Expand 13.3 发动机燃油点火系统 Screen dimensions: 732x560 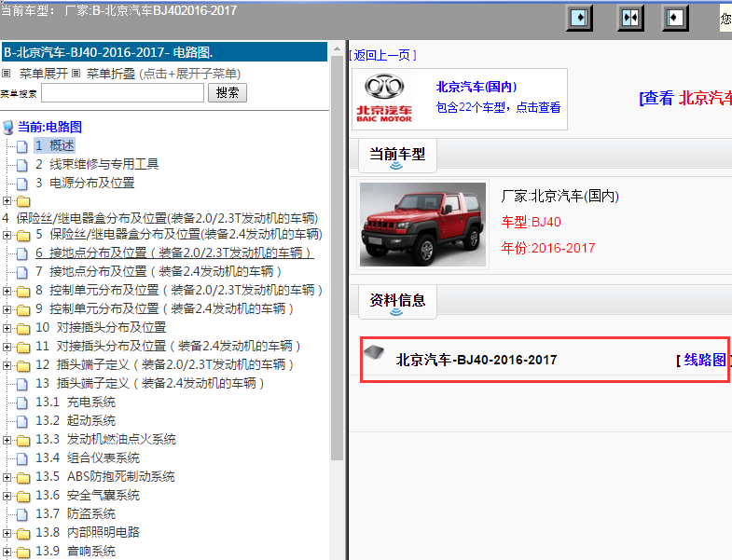click(x=7, y=440)
